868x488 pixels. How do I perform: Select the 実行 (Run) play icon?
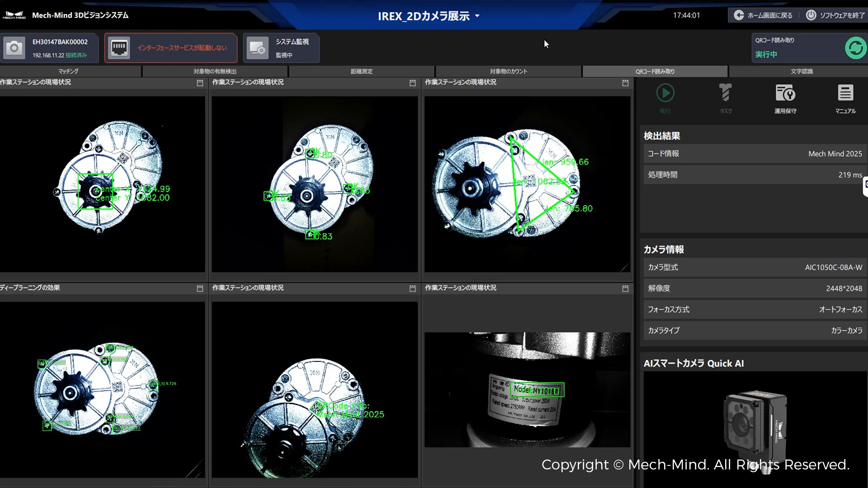click(665, 93)
